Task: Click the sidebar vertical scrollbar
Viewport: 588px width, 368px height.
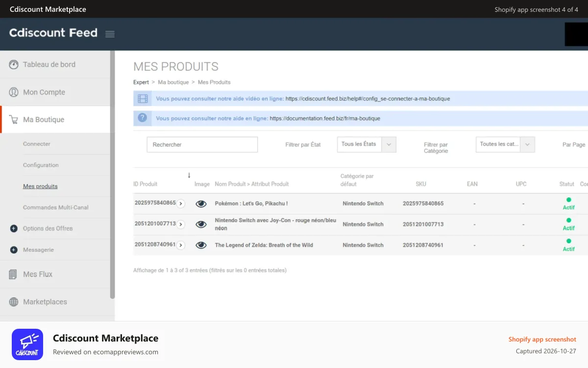Action: [113, 175]
